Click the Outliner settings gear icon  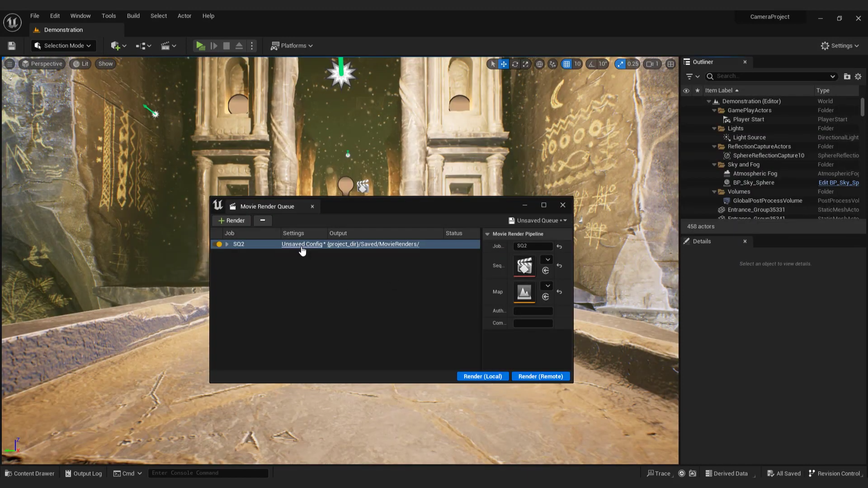[858, 76]
